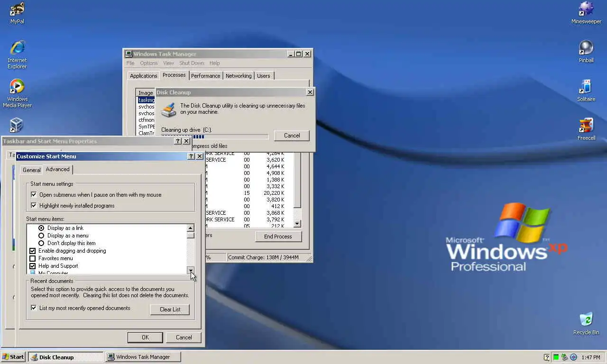The image size is (607, 364).
Task: Open the Solitaire desktop shortcut
Action: point(586,91)
